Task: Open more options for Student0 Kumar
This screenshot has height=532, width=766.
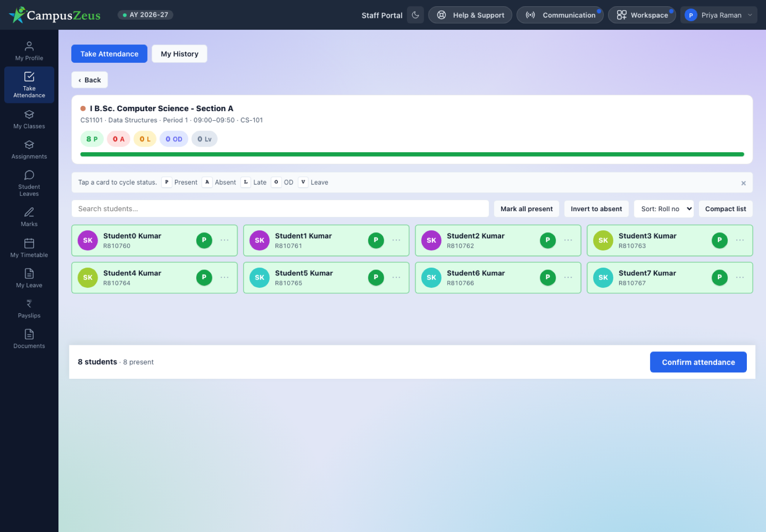Action: click(225, 240)
